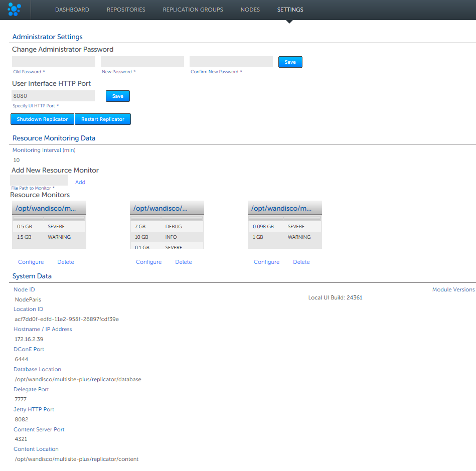Open the monitor header with 0.098 GB entry
Viewport: 476px width, 471px height.
(285, 208)
